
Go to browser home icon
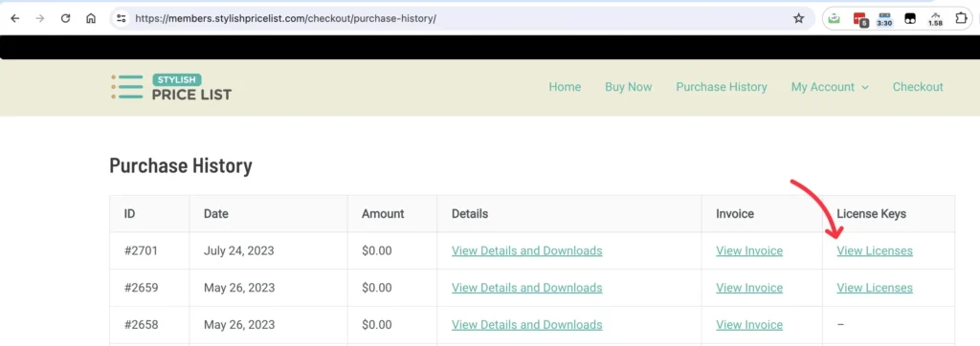(91, 19)
